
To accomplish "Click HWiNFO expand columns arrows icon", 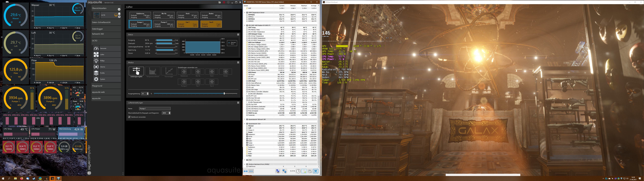I will [246, 171].
